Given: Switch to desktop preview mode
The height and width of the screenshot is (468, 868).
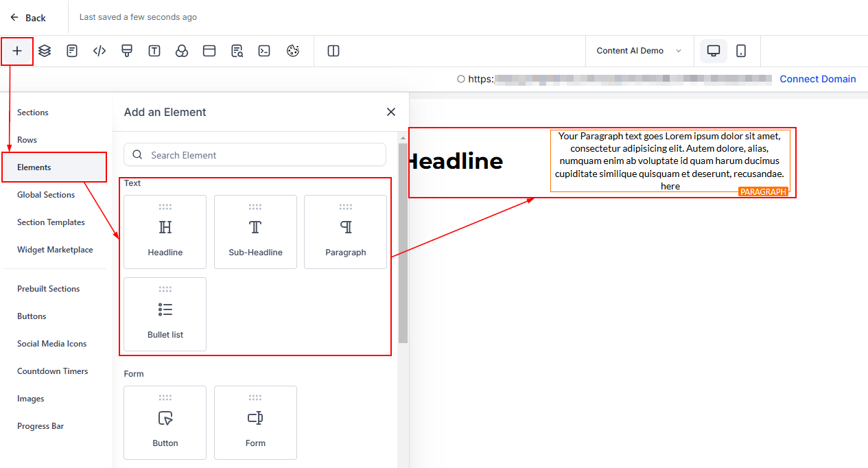Looking at the screenshot, I should click(x=714, y=51).
